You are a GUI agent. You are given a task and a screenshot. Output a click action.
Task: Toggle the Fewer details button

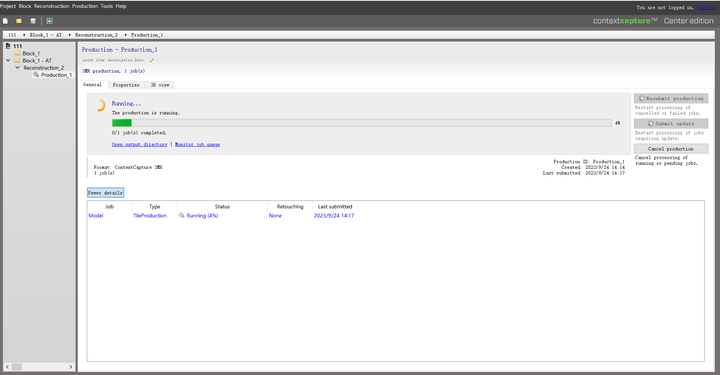coord(106,193)
